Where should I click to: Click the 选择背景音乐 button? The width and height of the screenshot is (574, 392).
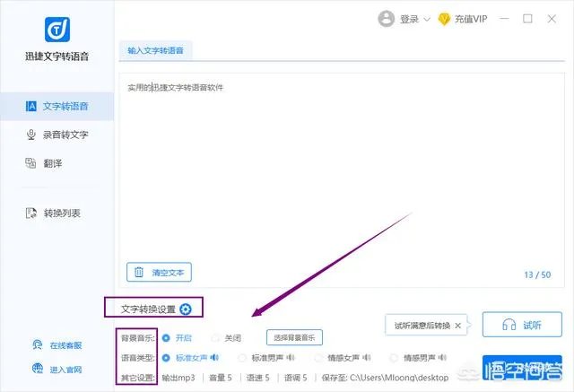(x=294, y=337)
